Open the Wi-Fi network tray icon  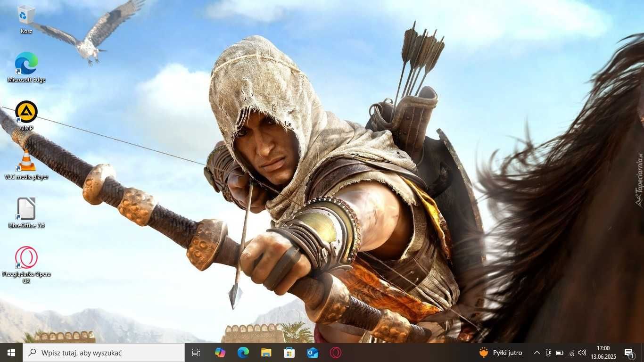(x=571, y=353)
